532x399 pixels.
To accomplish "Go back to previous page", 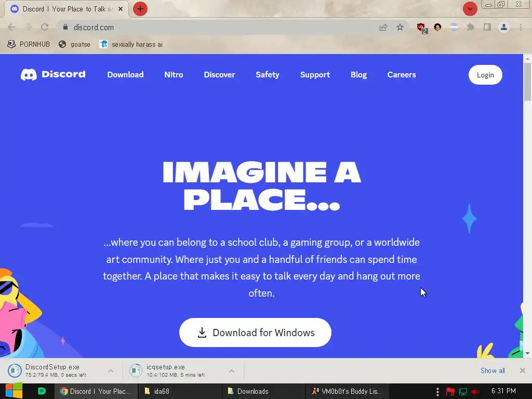I will 11,27.
